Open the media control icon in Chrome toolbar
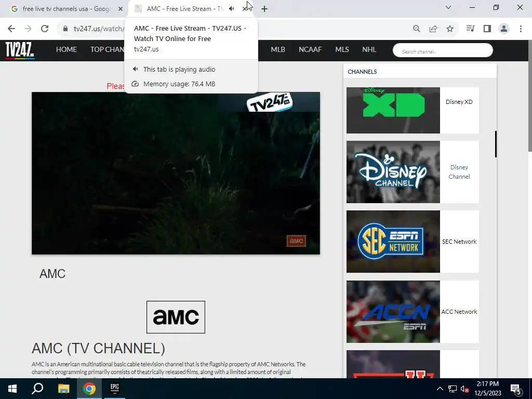 tap(470, 29)
